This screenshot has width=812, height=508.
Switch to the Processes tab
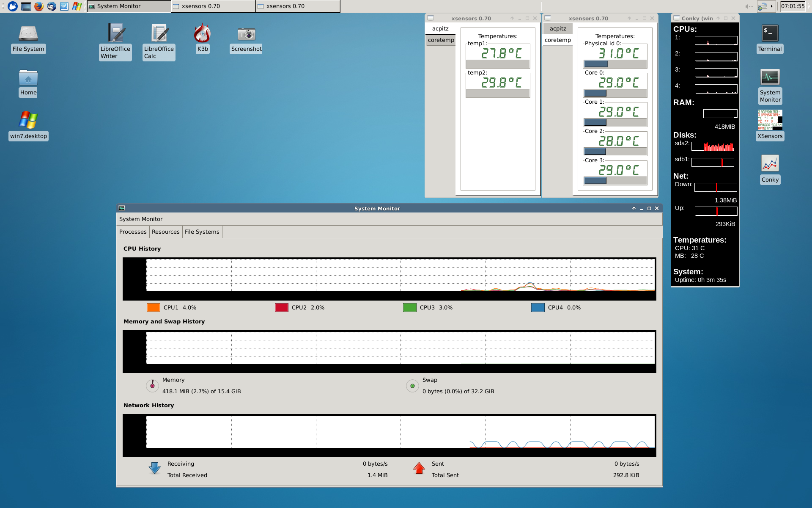133,232
